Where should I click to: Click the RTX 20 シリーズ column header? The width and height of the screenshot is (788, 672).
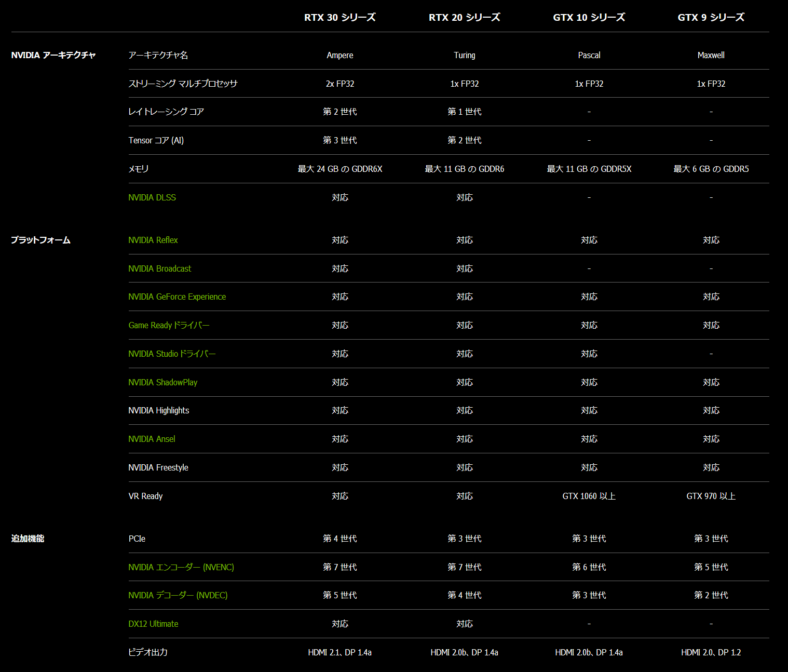tap(465, 17)
